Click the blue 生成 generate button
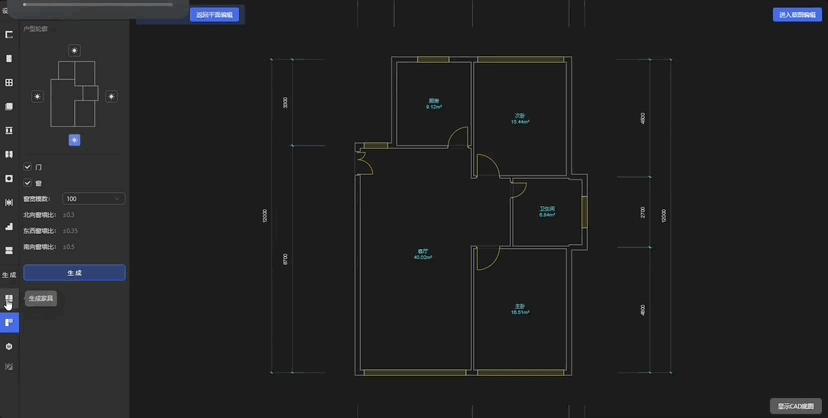Screen dimensions: 828x418 74,273
